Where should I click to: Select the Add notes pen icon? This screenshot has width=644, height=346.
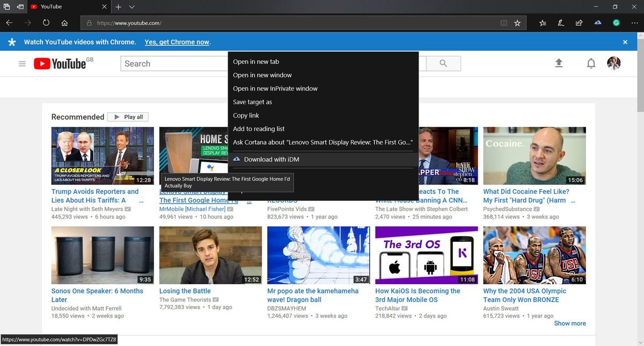coord(561,23)
